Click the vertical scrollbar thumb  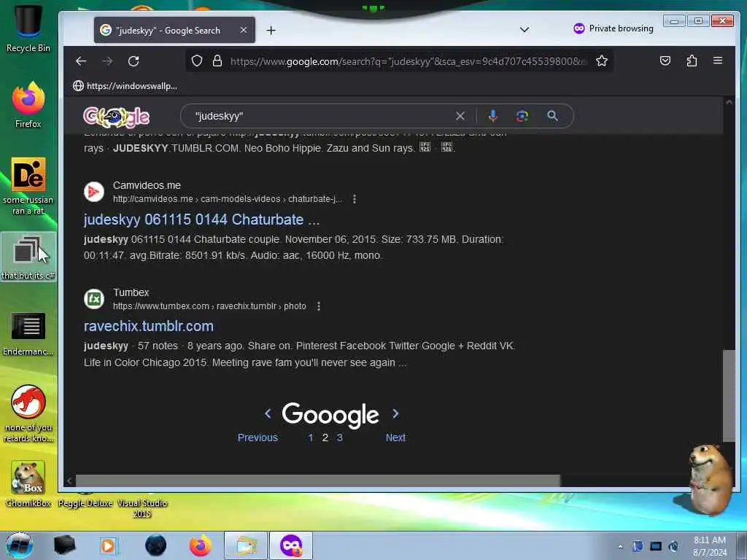pos(729,396)
